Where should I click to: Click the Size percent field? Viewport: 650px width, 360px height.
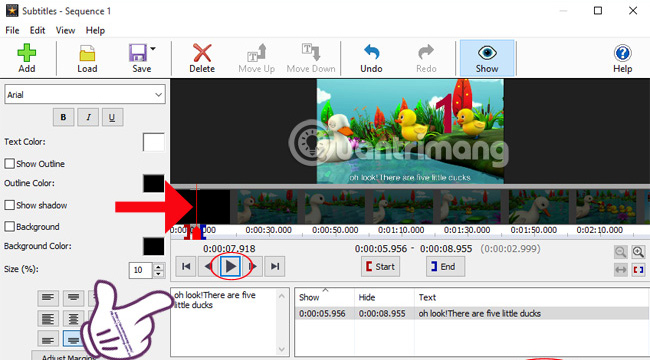click(141, 270)
